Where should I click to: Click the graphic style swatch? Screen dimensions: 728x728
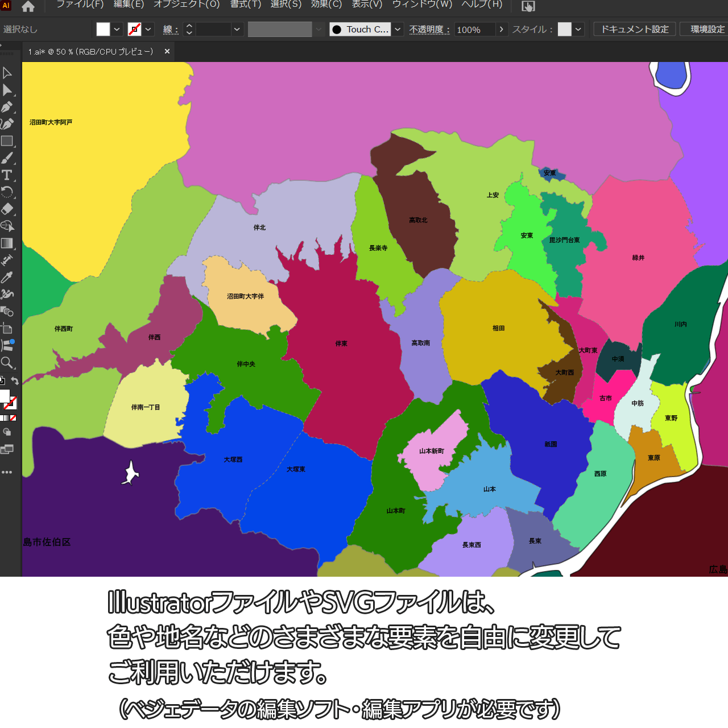564,30
